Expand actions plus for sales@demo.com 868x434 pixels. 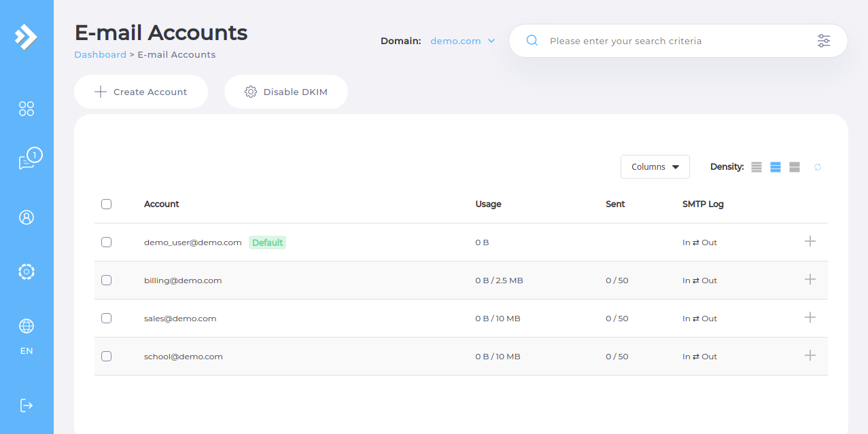tap(810, 317)
